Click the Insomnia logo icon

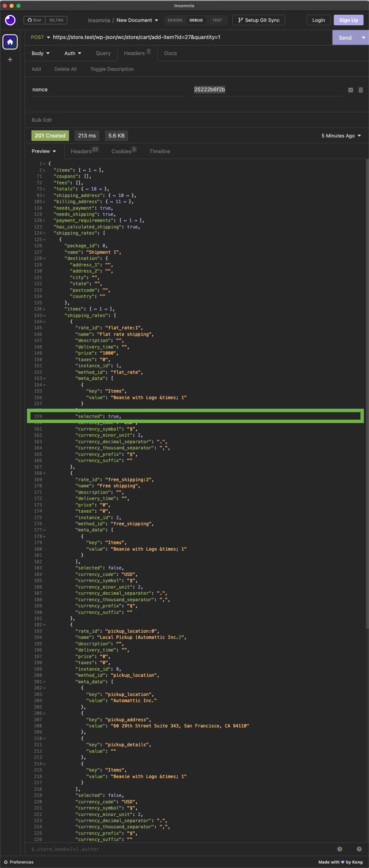(x=10, y=20)
